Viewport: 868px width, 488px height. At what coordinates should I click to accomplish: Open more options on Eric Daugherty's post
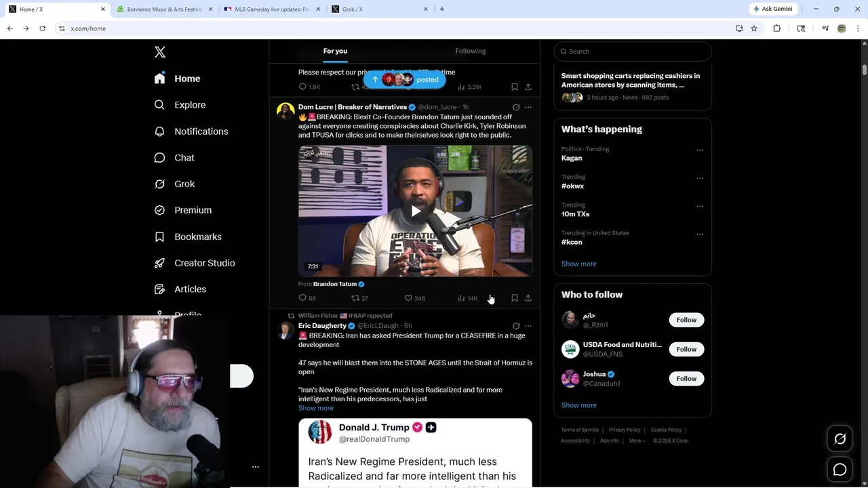coord(528,326)
